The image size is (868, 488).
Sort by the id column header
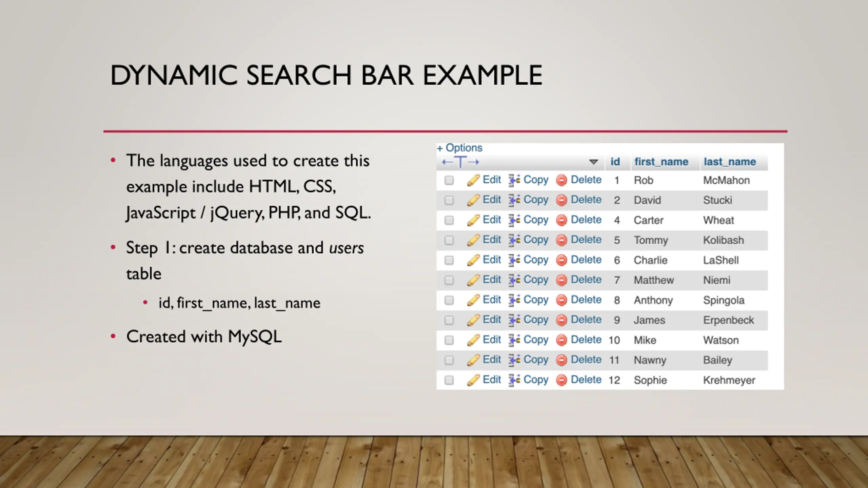(x=615, y=162)
